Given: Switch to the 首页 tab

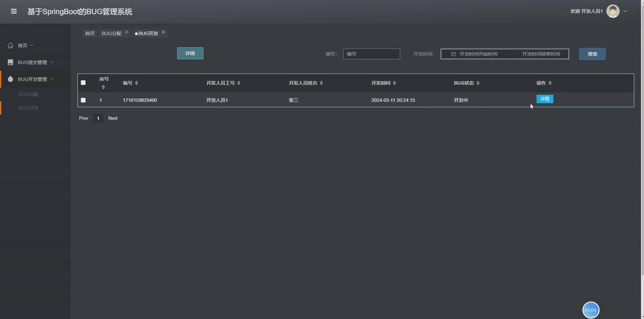Looking at the screenshot, I should (90, 33).
